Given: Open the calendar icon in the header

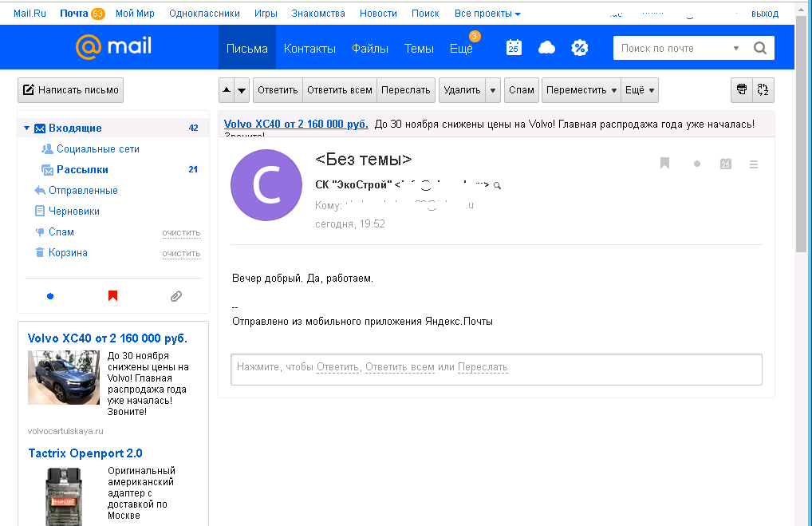Looking at the screenshot, I should (x=514, y=48).
